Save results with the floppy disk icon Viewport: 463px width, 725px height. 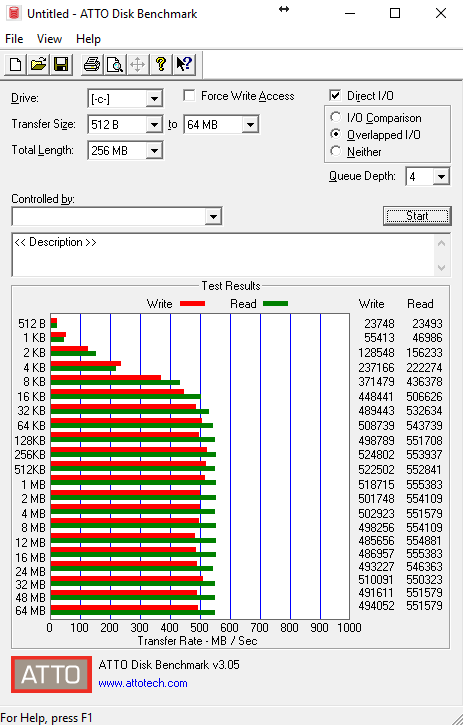pos(62,64)
